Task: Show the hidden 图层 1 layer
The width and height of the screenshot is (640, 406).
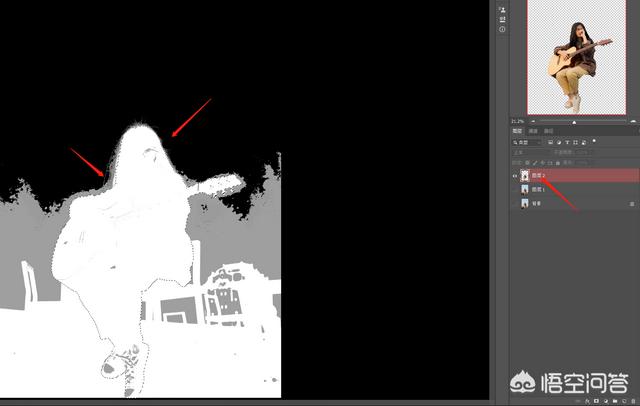Action: (x=516, y=189)
